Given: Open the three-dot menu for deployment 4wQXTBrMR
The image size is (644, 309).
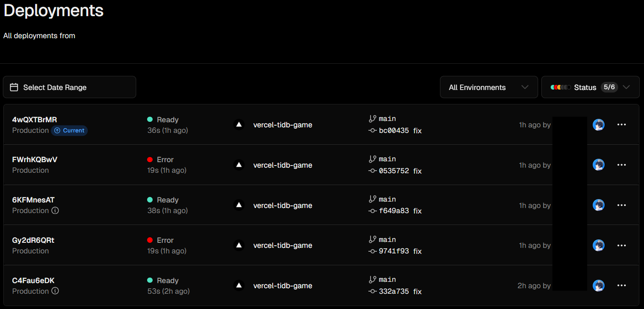Looking at the screenshot, I should tap(622, 125).
